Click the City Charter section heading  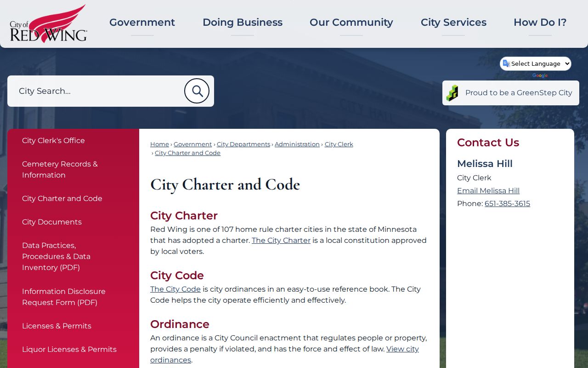coord(184,216)
